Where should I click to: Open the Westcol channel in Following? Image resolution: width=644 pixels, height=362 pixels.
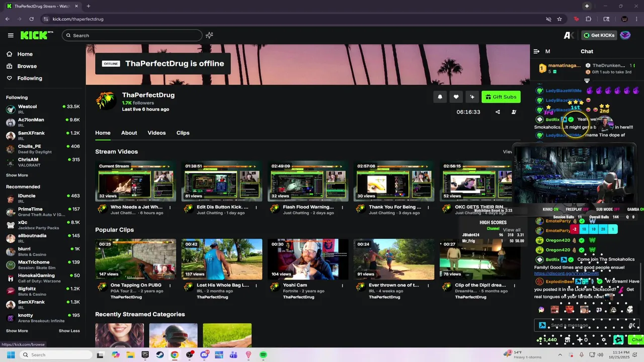click(43, 109)
